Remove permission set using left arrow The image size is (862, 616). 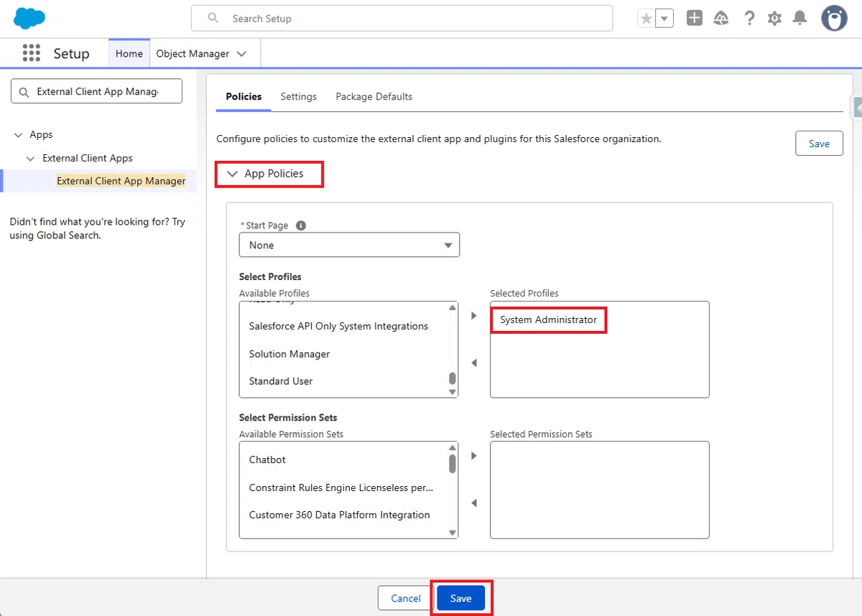tap(473, 503)
